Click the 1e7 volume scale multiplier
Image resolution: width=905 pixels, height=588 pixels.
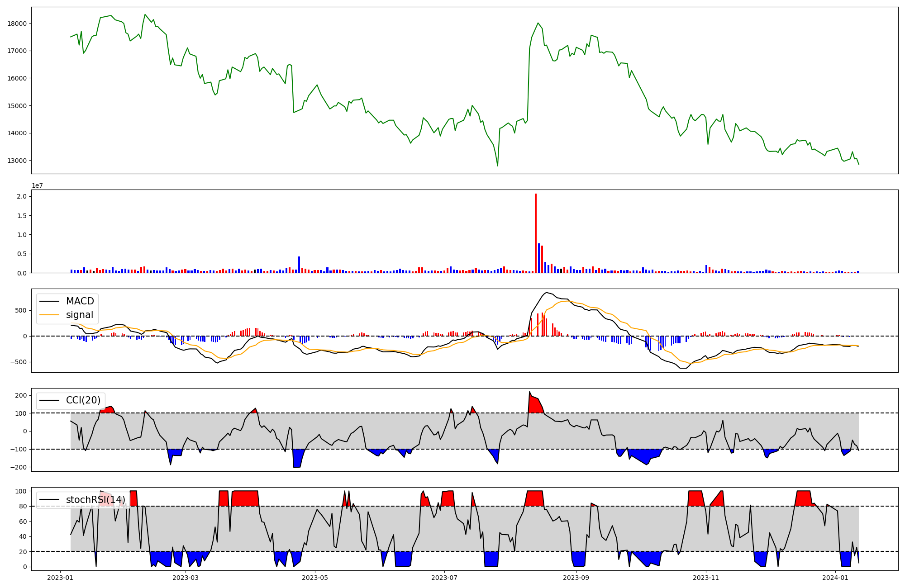click(x=37, y=185)
